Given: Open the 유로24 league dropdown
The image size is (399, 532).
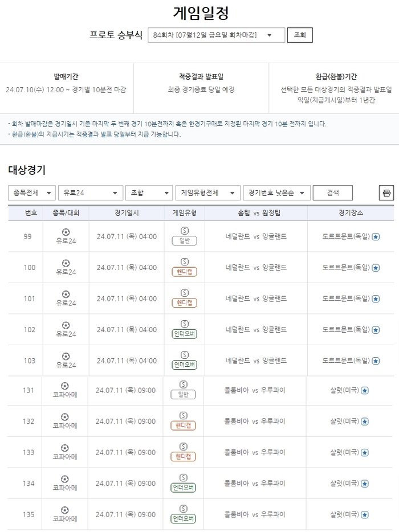Looking at the screenshot, I should [91, 193].
